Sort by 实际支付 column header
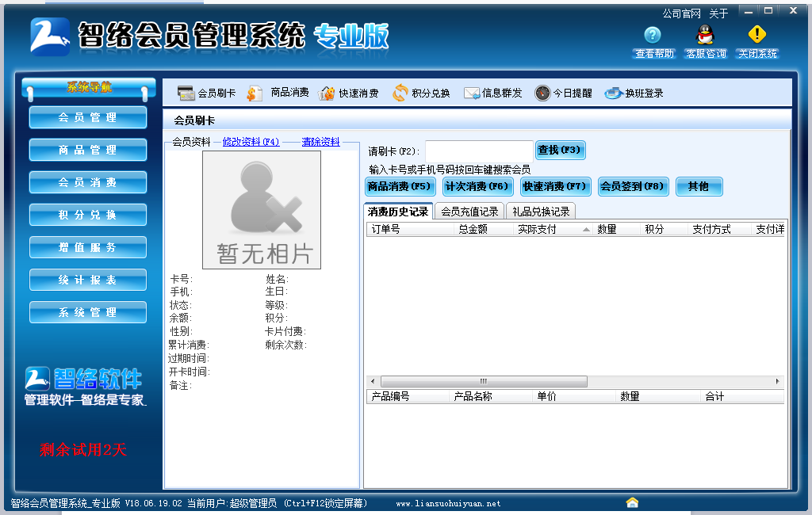 (553, 229)
